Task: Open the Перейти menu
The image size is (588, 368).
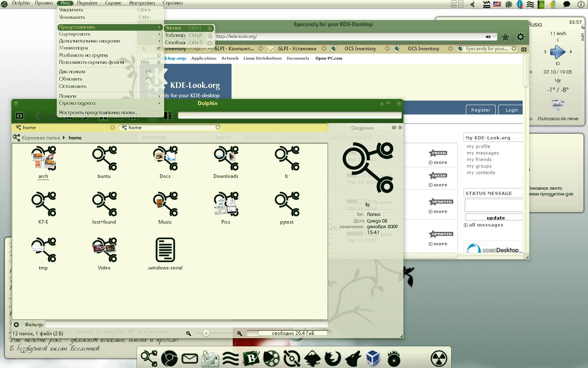Action: click(87, 3)
